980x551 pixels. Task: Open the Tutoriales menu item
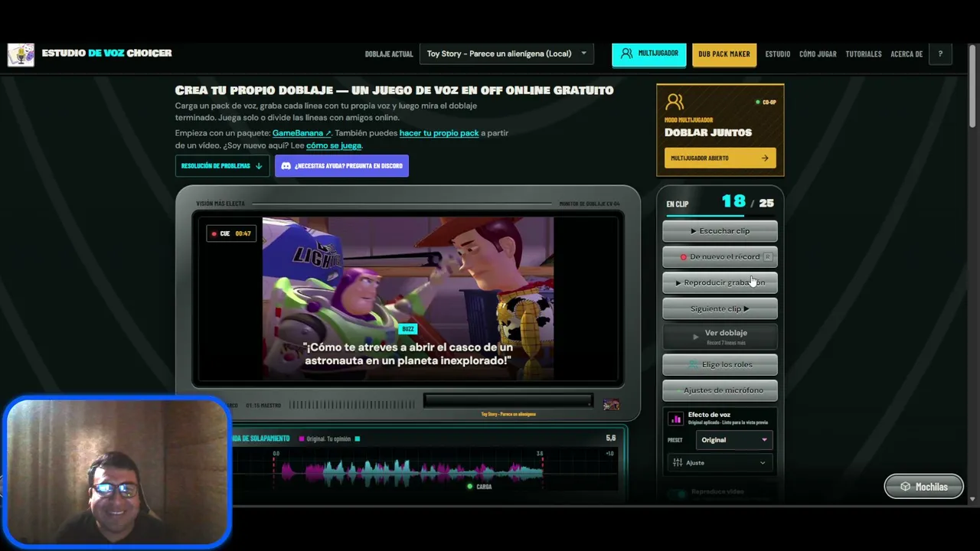pyautogui.click(x=864, y=54)
